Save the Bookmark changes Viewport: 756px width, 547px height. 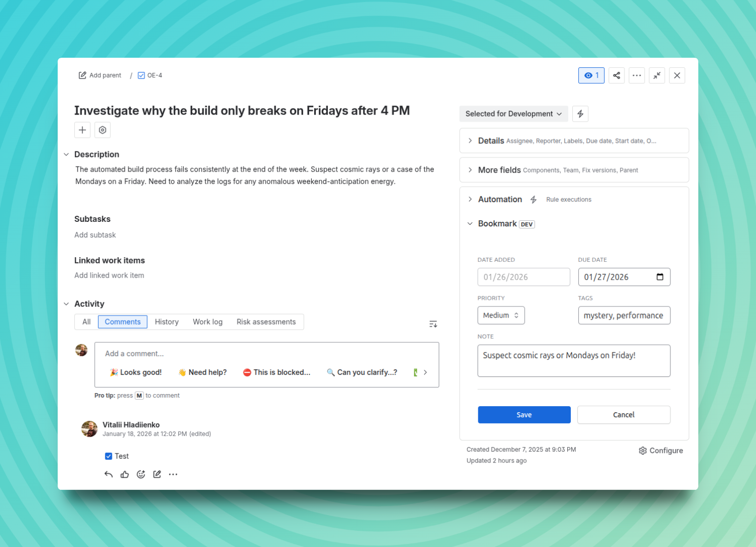pos(524,414)
